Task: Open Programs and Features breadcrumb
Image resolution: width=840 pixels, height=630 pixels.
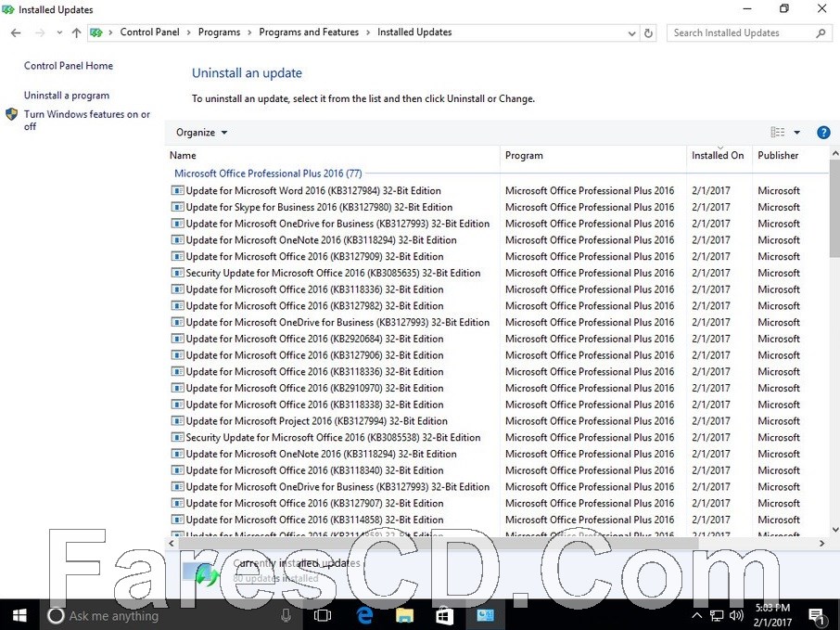Action: (309, 32)
